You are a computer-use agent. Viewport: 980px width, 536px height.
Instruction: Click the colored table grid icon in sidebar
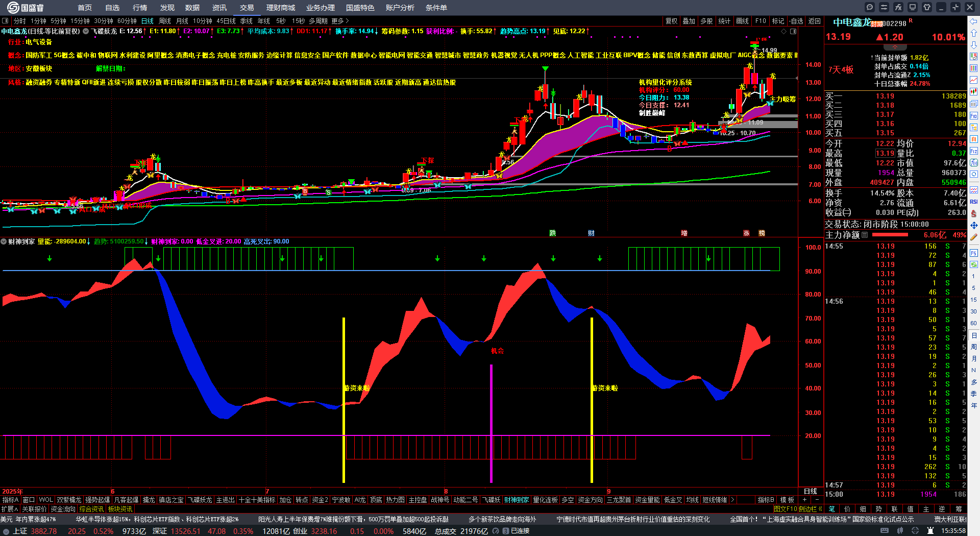coord(974,68)
